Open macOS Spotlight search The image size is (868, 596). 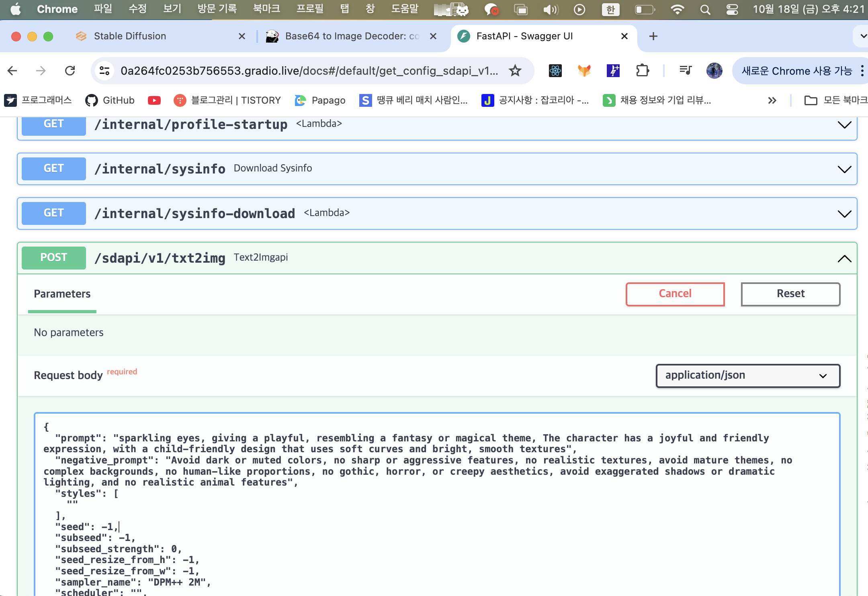tap(705, 9)
